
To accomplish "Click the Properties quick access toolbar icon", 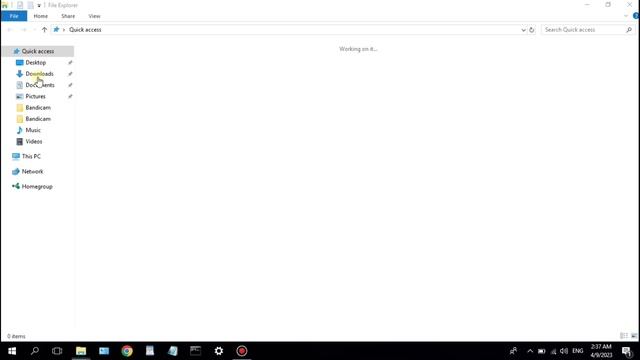I will (20, 5).
